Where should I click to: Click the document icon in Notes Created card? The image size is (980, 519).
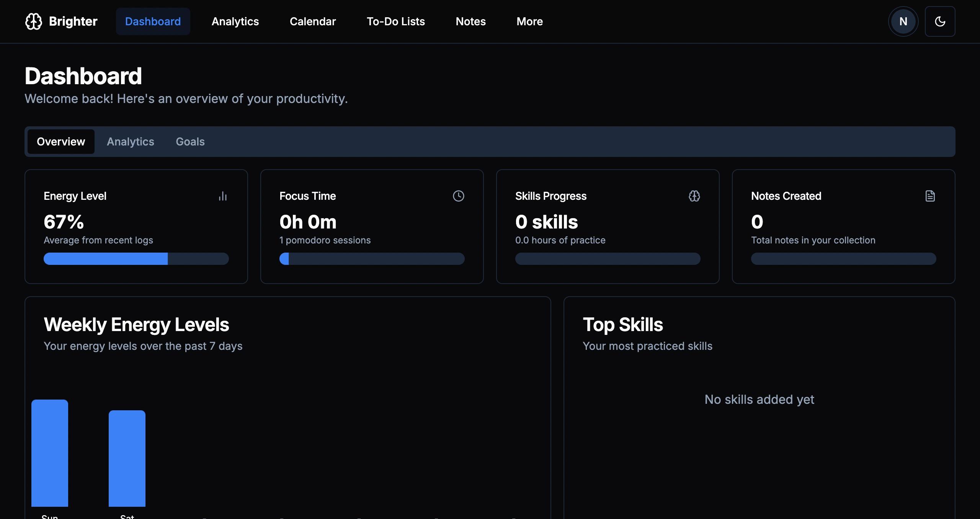[930, 196]
